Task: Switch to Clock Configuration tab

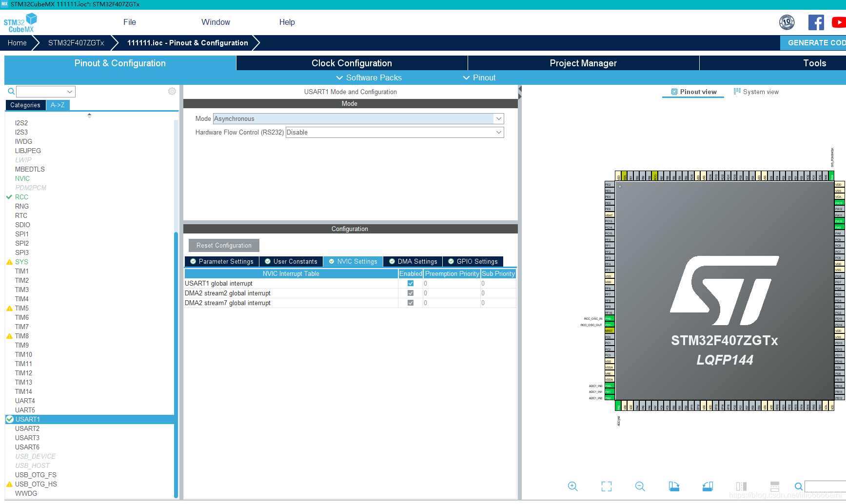Action: point(352,63)
